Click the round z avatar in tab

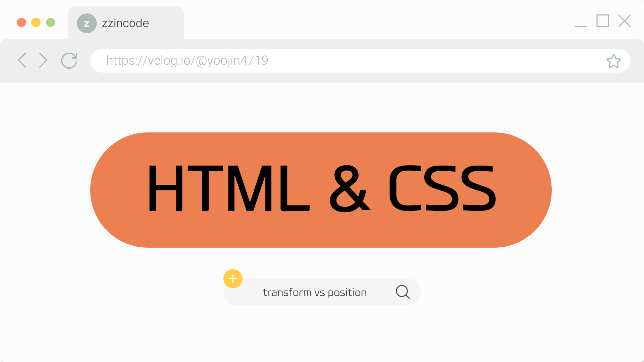pyautogui.click(x=87, y=23)
